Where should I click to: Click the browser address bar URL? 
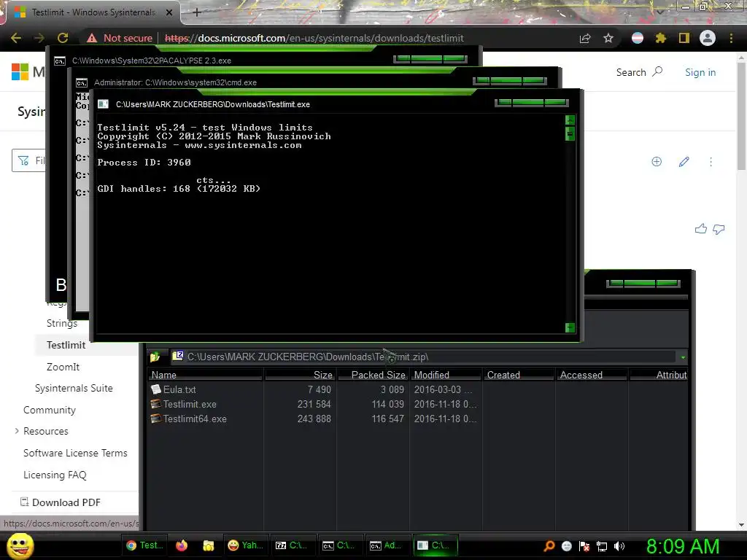314,38
